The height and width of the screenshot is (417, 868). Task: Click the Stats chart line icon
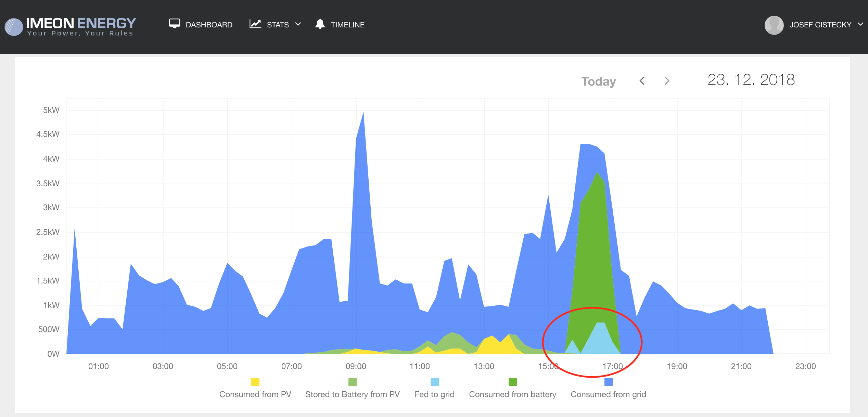click(x=255, y=24)
